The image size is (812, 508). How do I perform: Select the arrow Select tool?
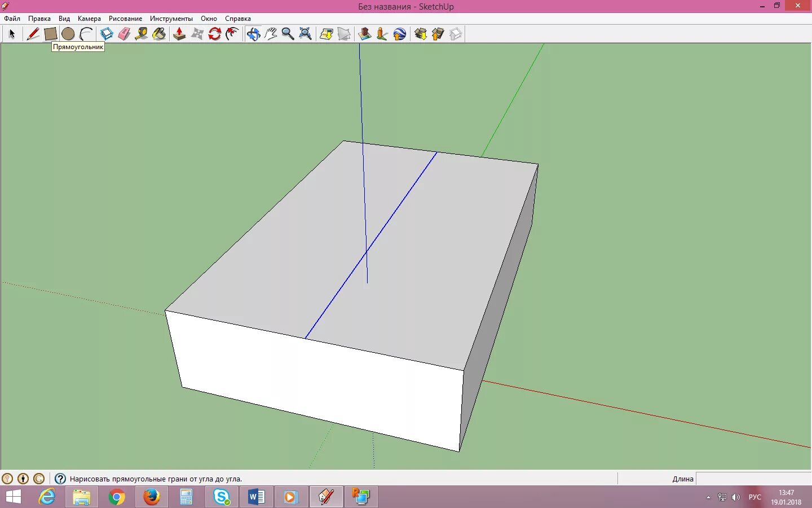click(12, 34)
